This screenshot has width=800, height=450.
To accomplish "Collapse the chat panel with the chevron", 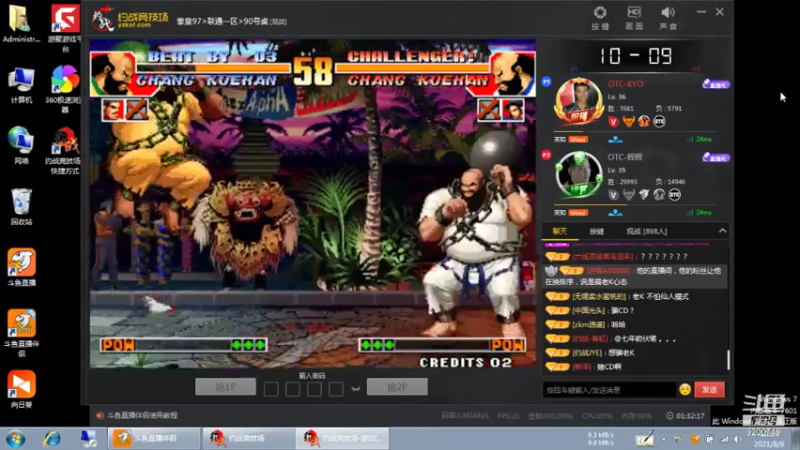I will click(722, 231).
